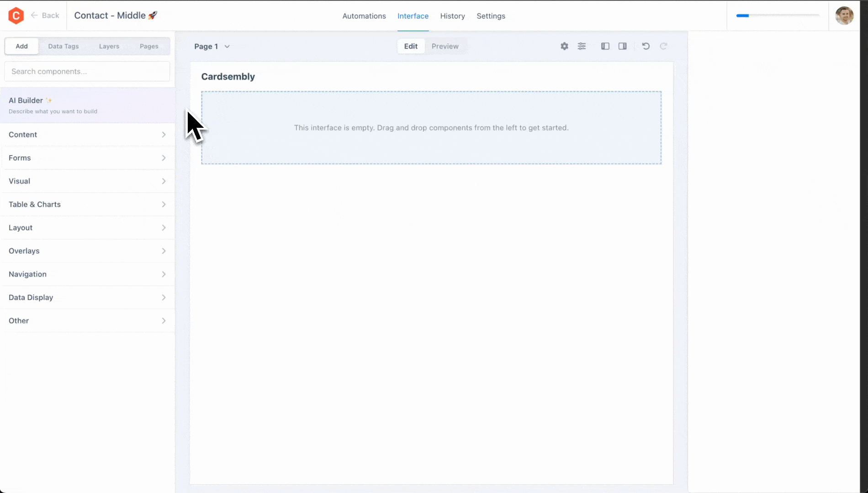Click the rocket emoji in title
This screenshot has height=493, width=868.
(153, 16)
